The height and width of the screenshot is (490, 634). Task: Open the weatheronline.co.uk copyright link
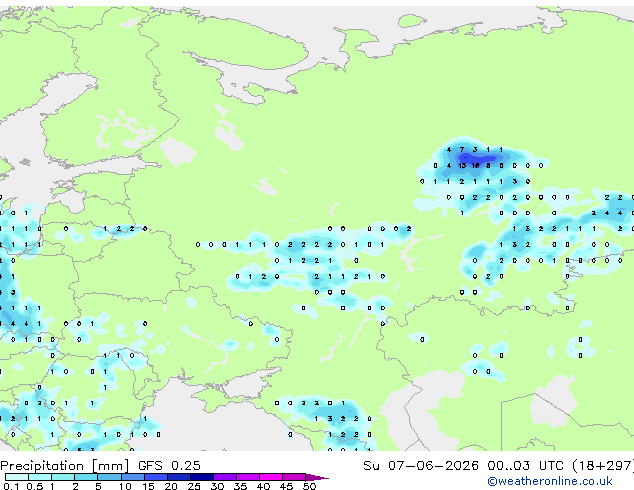[x=550, y=481]
